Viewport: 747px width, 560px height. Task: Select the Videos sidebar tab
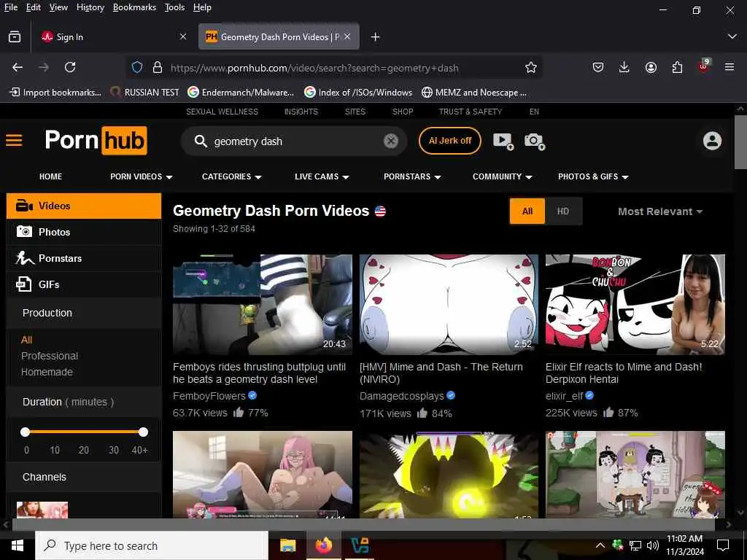[84, 206]
